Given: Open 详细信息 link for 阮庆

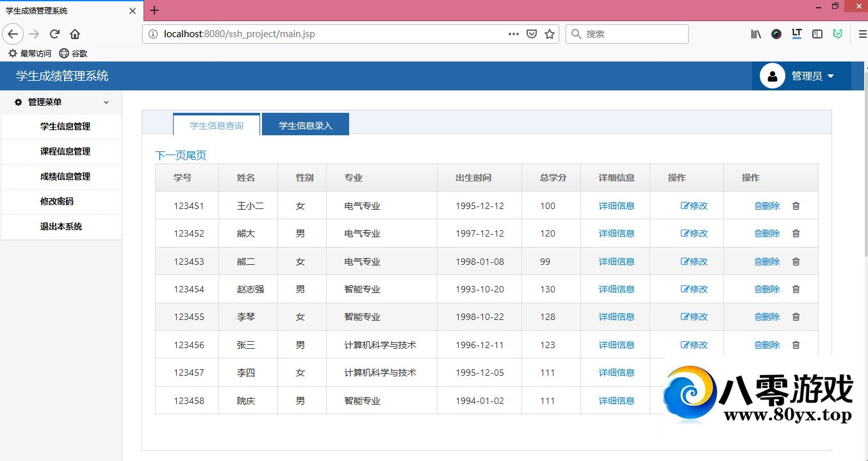Looking at the screenshot, I should tap(616, 401).
